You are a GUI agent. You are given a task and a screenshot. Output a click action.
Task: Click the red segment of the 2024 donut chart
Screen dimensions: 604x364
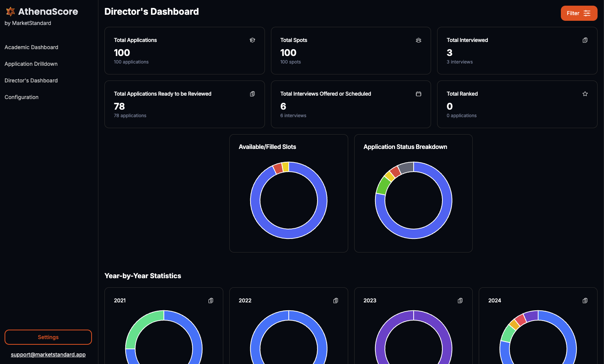pyautogui.click(x=521, y=320)
